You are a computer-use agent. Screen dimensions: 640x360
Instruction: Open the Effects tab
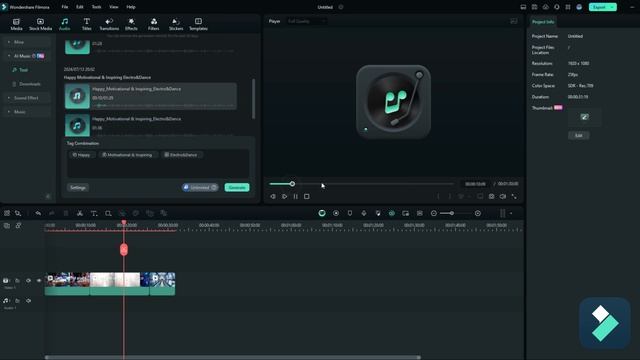(x=131, y=24)
